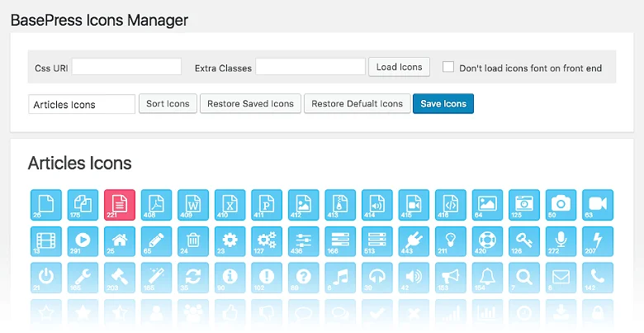The image size is (644, 333).
Task: Select the music note icon 6
Action: click(340, 278)
